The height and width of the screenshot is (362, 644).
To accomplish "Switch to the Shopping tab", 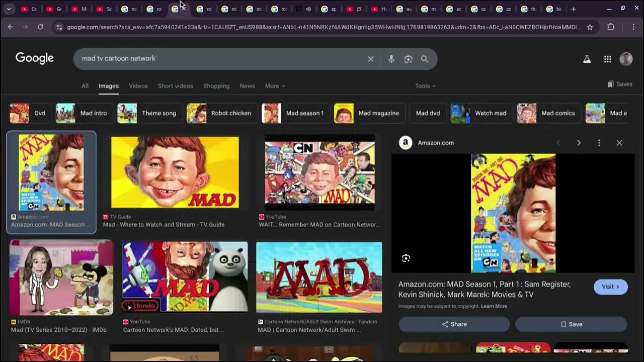I will coord(216,86).
